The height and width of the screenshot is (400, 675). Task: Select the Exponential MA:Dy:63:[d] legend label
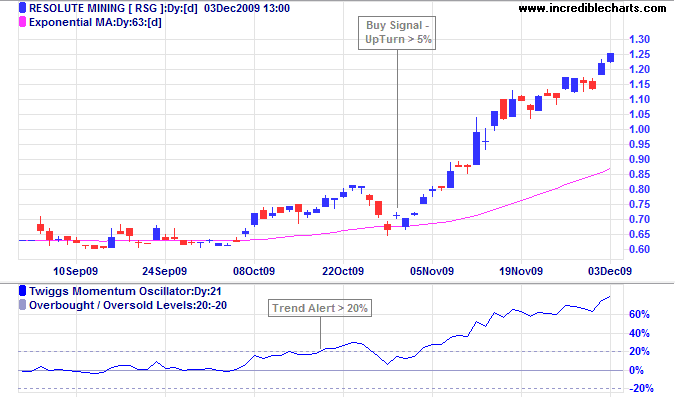[x=95, y=22]
